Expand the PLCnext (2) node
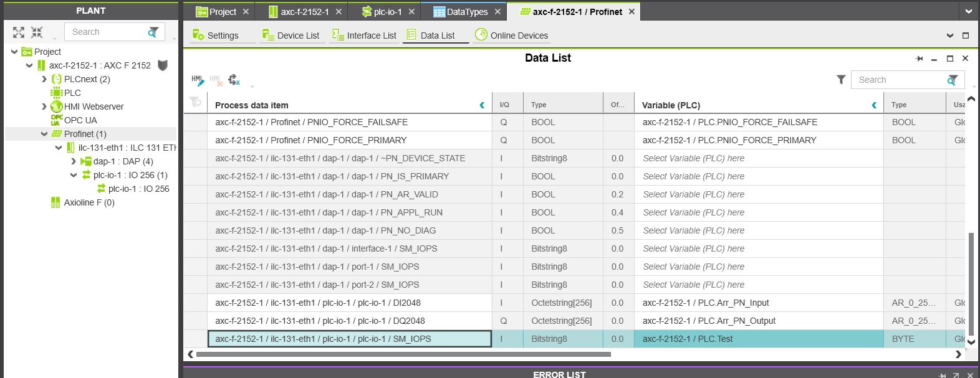 [x=44, y=79]
